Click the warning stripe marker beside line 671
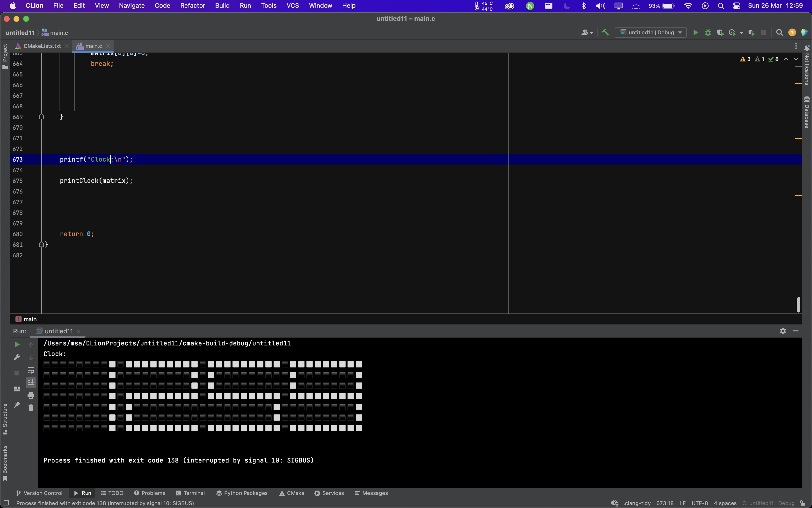The height and width of the screenshot is (508, 812). click(798, 138)
